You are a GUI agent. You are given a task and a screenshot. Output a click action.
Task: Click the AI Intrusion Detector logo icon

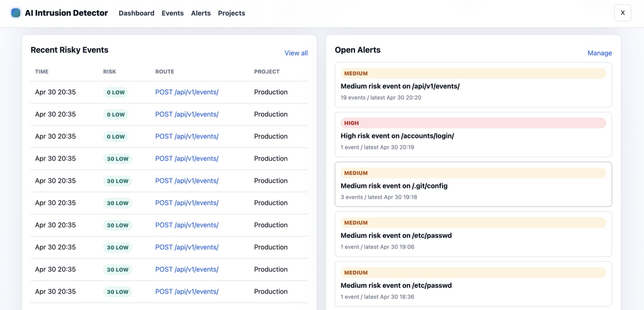[x=16, y=13]
